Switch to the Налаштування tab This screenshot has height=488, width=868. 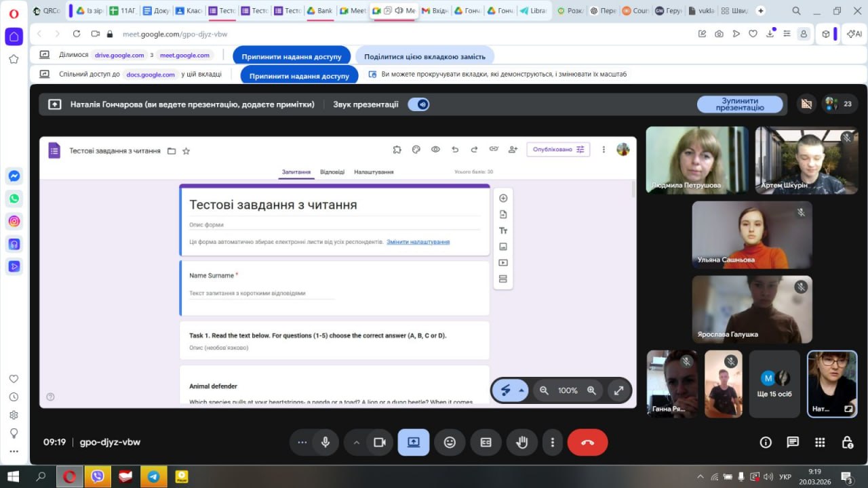click(374, 172)
